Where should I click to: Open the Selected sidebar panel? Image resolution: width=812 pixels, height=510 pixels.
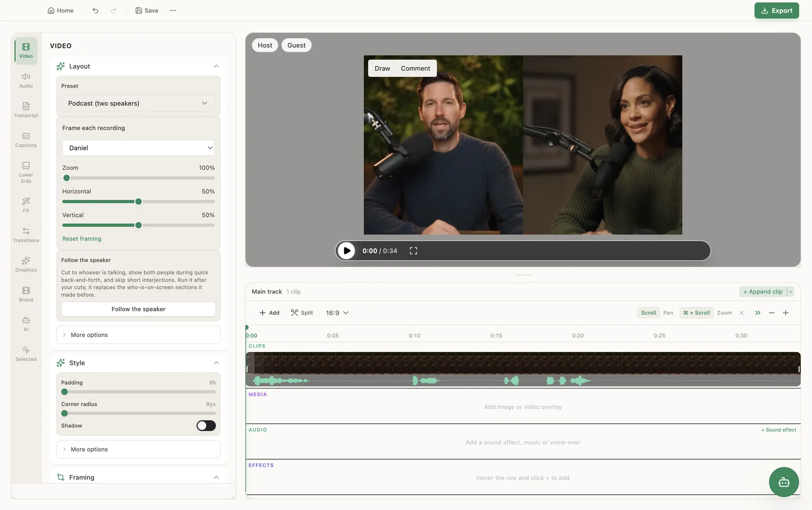click(x=26, y=354)
